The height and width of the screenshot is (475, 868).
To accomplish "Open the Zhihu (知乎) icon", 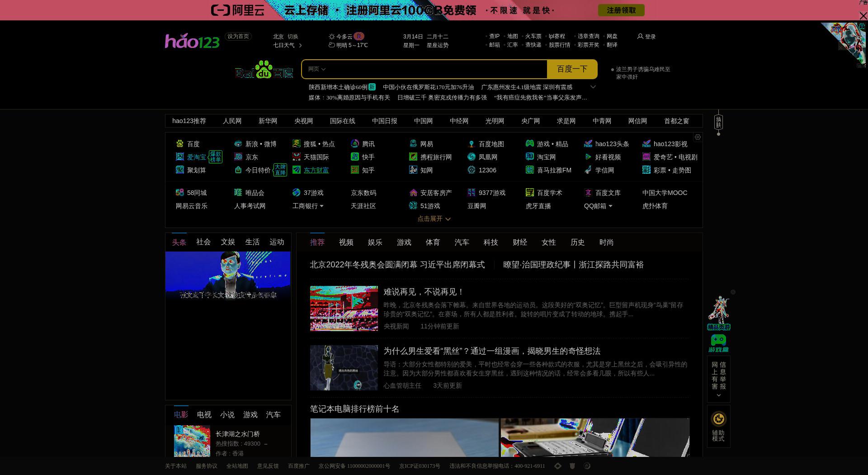I will coord(355,170).
